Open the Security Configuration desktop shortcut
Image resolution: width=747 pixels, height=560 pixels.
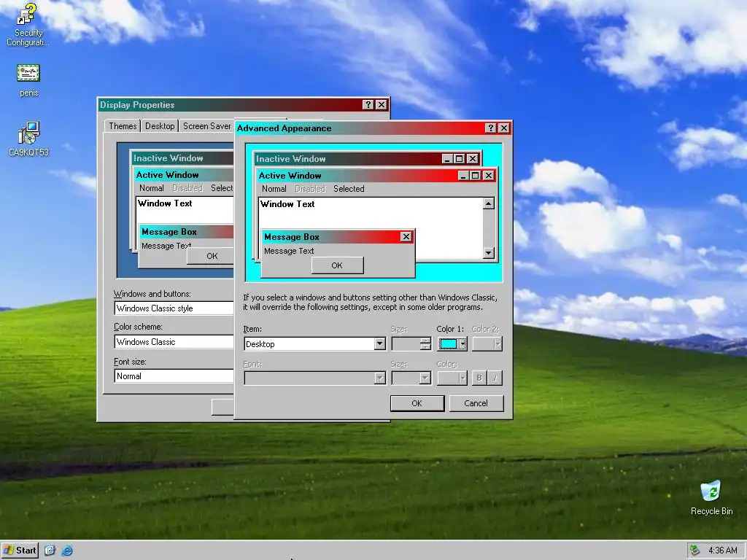(x=28, y=24)
